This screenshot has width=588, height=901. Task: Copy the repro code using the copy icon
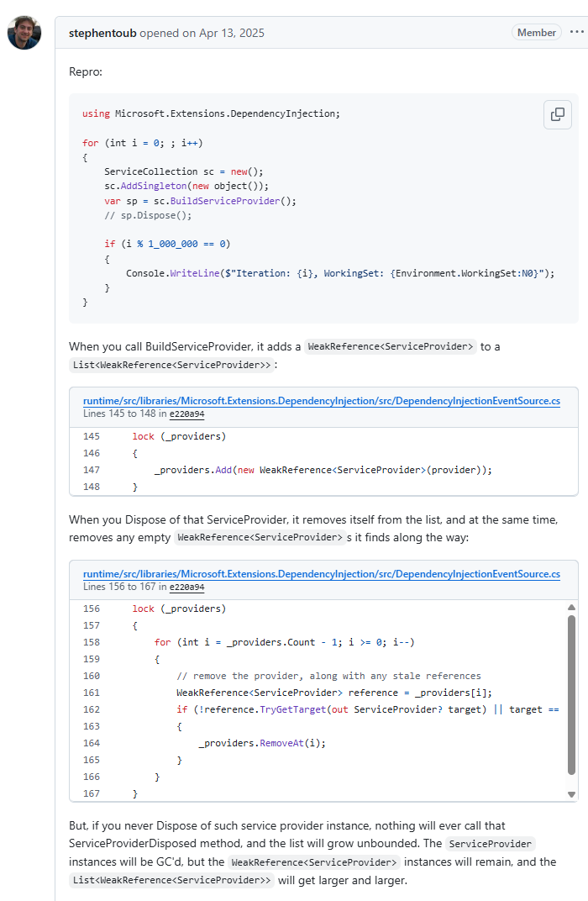pos(557,114)
